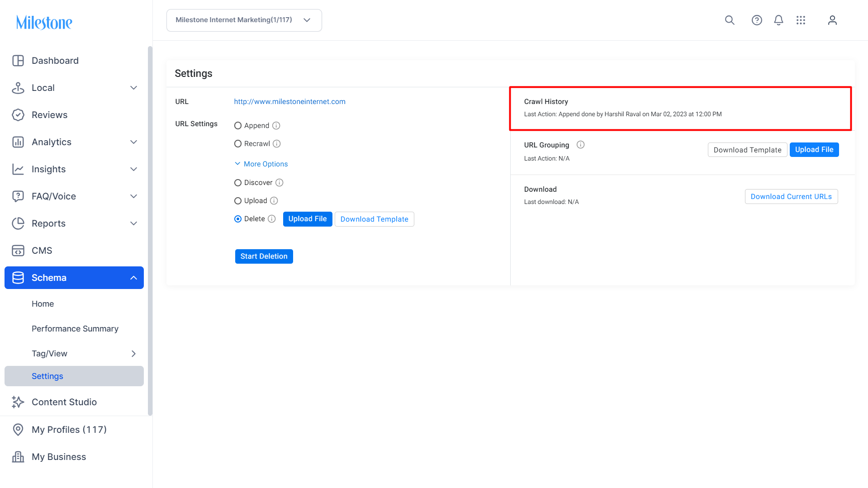Screen dimensions: 868x488
Task: Click Download Template under URL Grouping
Action: [748, 150]
